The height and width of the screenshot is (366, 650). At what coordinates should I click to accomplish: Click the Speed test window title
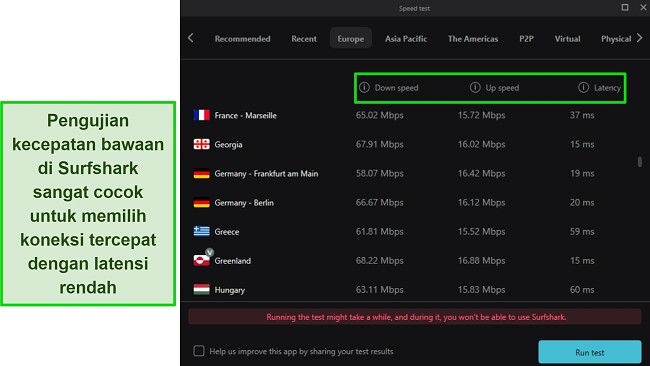pos(415,8)
